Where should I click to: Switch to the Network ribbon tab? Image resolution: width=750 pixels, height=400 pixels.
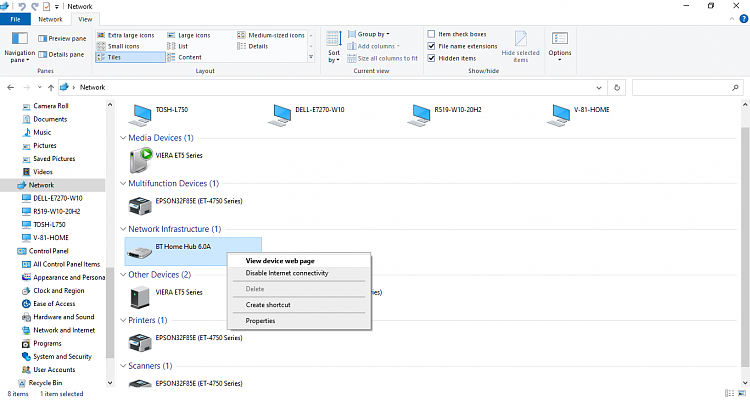(50, 20)
